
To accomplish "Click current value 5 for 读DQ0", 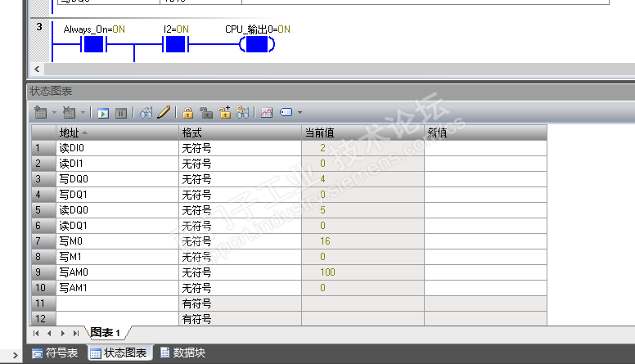I will (363, 210).
